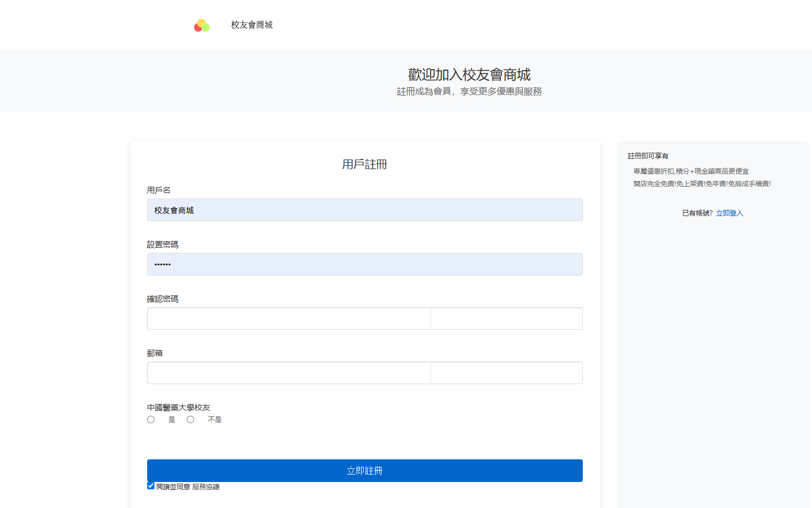This screenshot has width=812, height=508.
Task: Focus the left part of 郵箱 field
Action: 289,373
